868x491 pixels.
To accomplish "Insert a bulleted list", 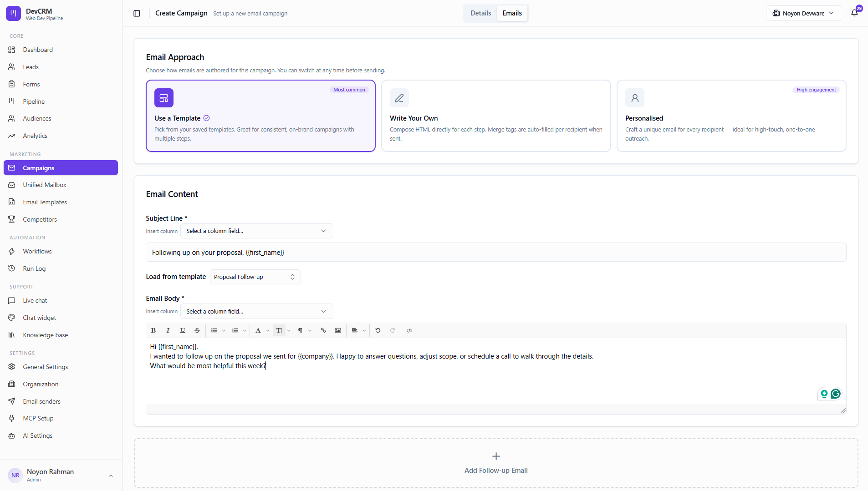I will tap(214, 330).
